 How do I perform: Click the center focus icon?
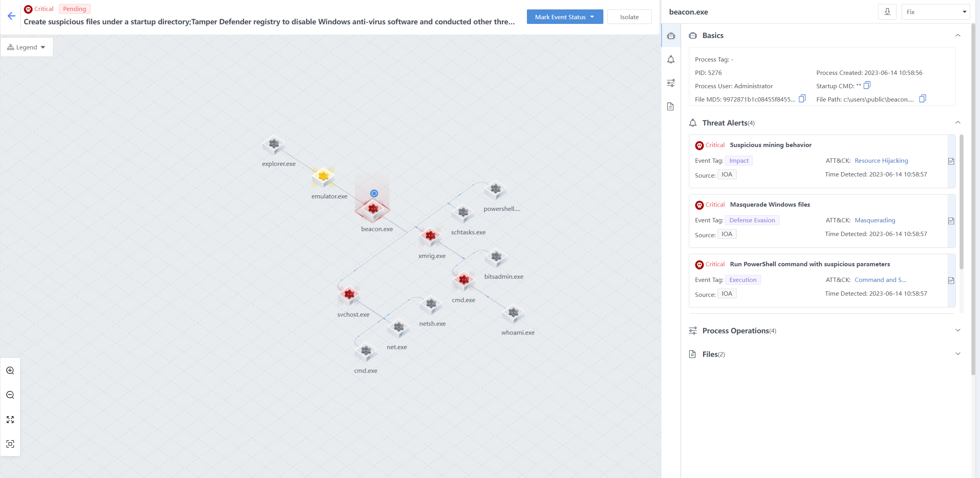click(x=10, y=444)
